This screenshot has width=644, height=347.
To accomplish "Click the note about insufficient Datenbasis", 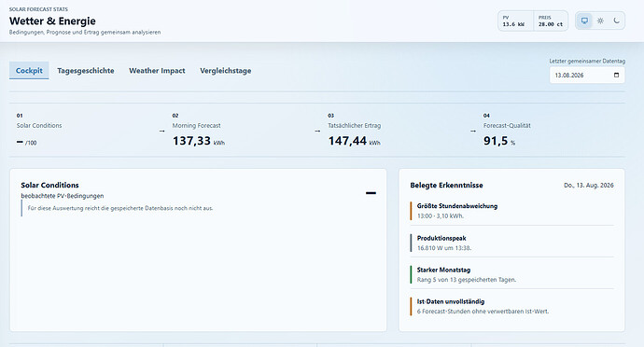I will (120, 208).
